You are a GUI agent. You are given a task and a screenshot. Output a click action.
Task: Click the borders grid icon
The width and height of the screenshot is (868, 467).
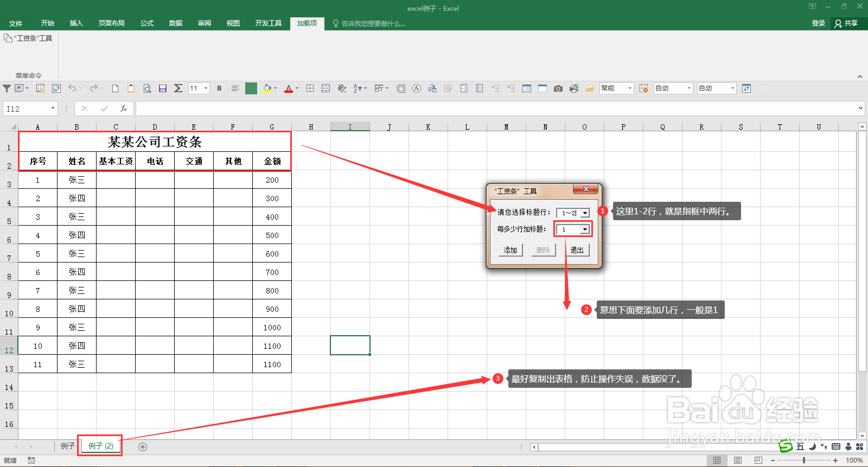tap(310, 88)
